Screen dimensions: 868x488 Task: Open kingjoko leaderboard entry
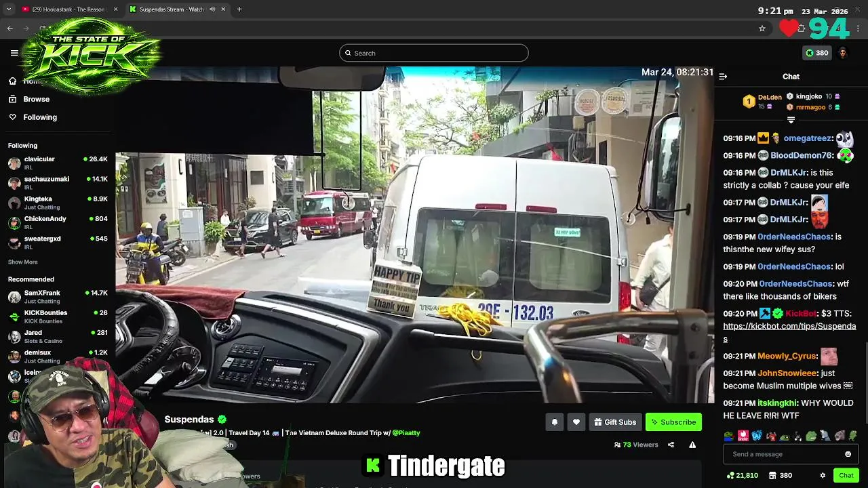point(813,96)
